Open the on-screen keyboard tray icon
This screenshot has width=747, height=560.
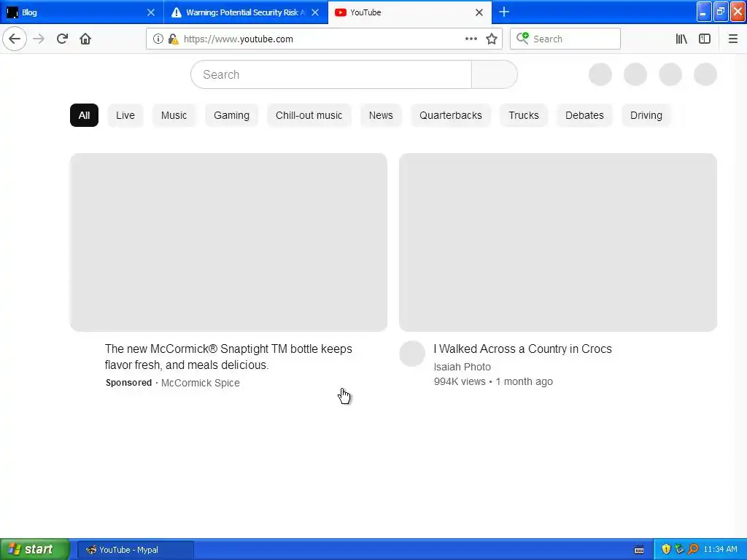639,550
